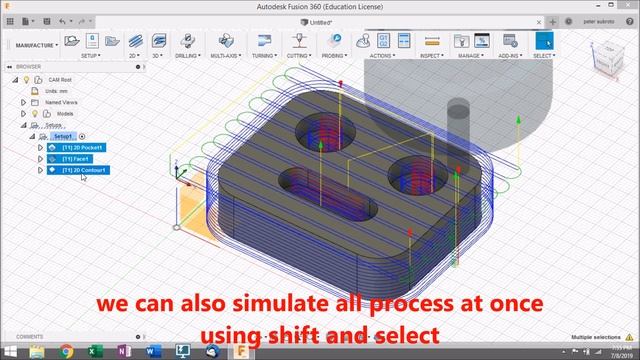
Task: Open the SELECT dropdown menu
Action: point(544,56)
